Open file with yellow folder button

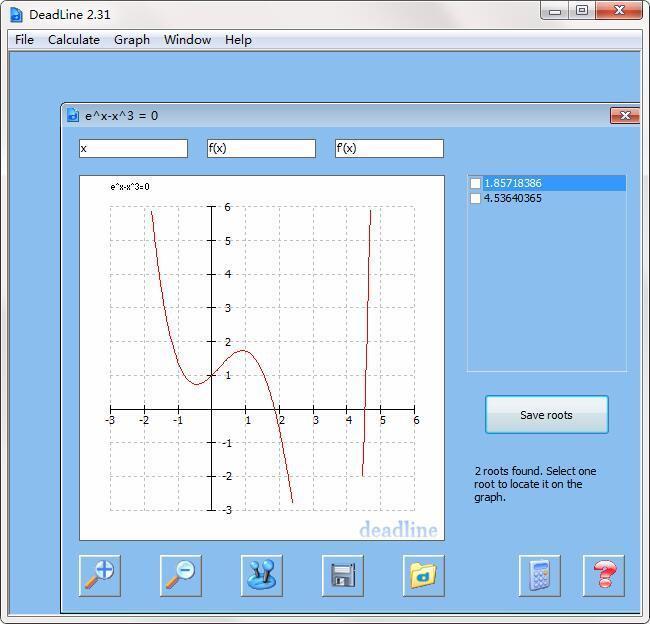424,575
